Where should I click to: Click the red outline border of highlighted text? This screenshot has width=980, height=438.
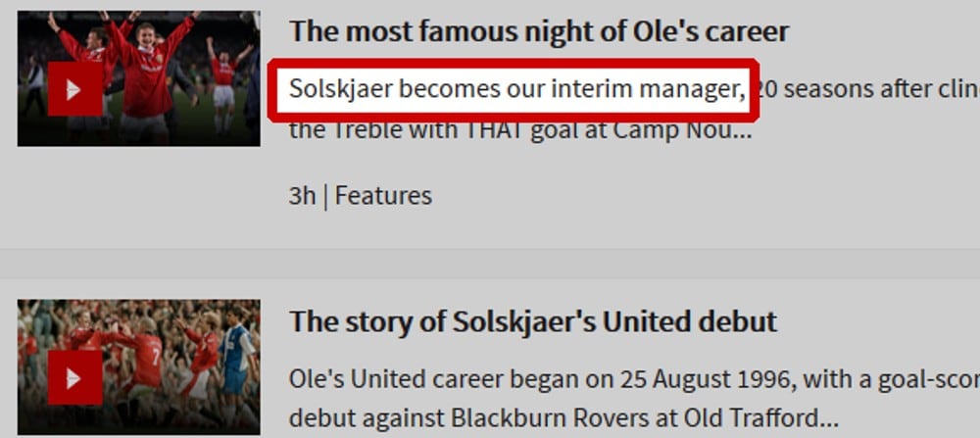click(x=514, y=63)
